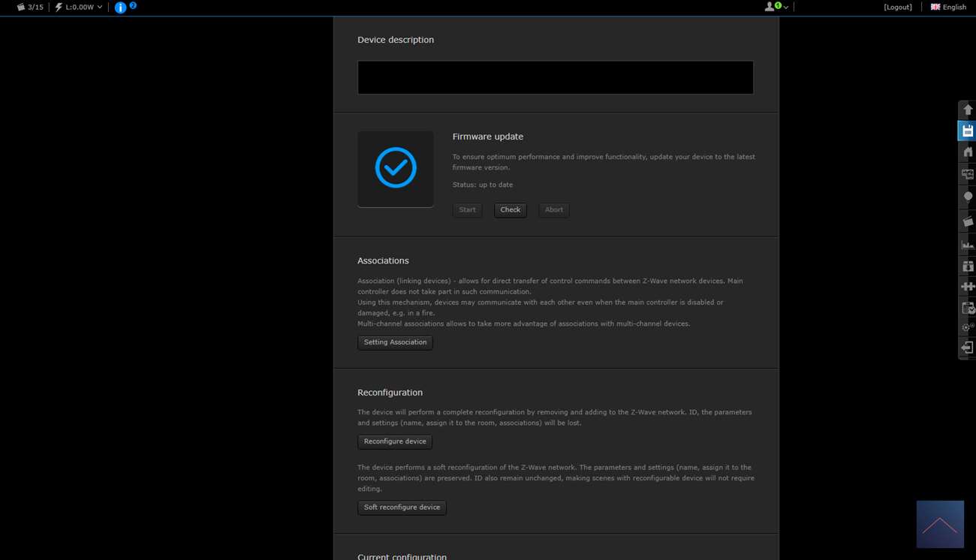Open the puzzle-piece plugins sidebar icon
Image resolution: width=976 pixels, height=560 pixels.
click(967, 286)
